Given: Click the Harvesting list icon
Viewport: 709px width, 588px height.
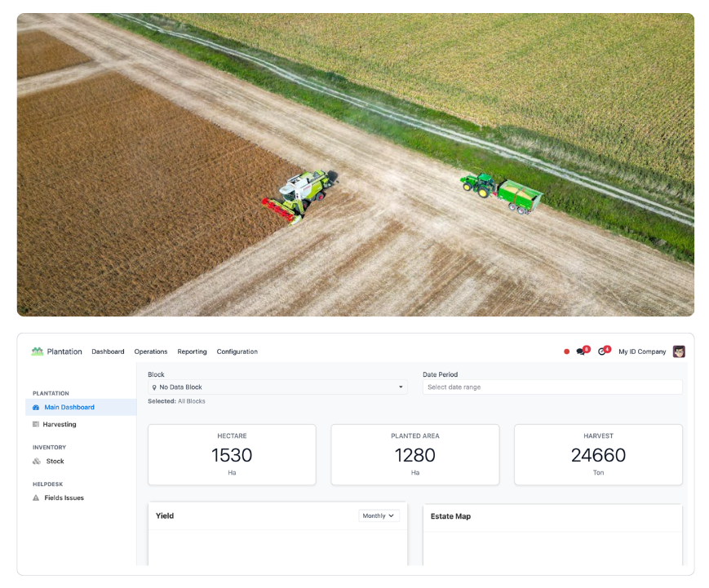Looking at the screenshot, I should [36, 424].
